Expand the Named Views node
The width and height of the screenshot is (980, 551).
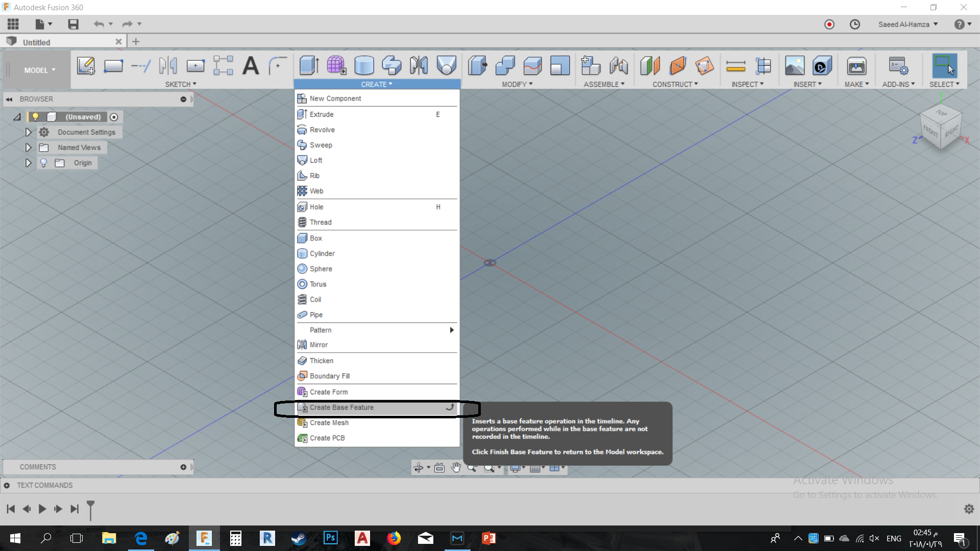click(29, 147)
